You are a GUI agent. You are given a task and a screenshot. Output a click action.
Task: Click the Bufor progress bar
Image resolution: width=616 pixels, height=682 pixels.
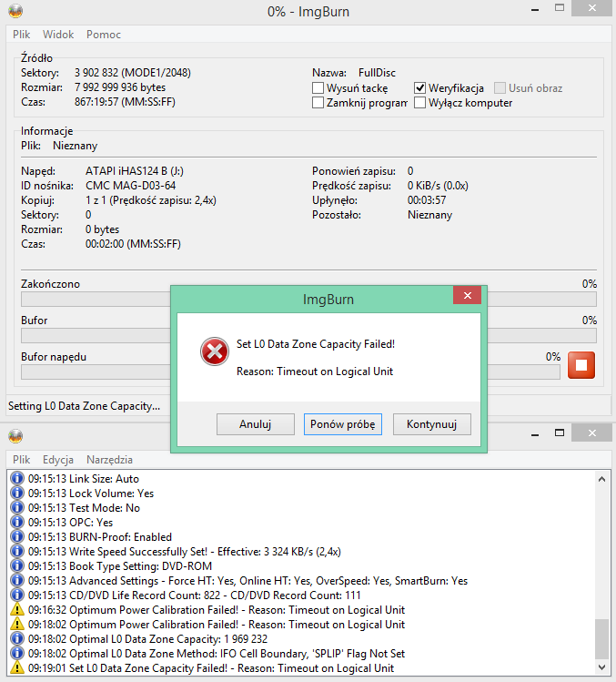[x=308, y=336]
